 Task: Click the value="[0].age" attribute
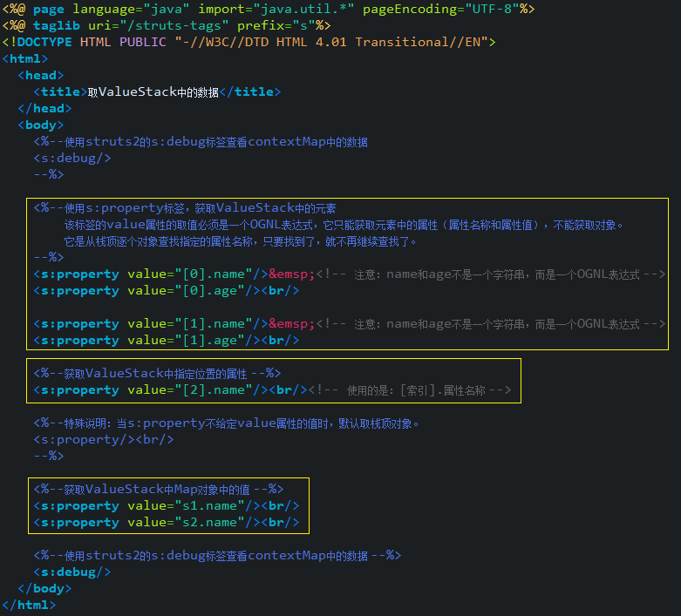point(186,291)
